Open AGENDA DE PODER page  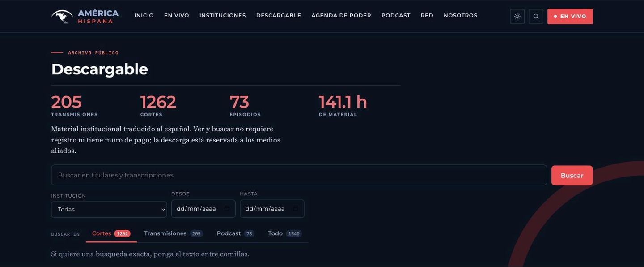point(341,15)
